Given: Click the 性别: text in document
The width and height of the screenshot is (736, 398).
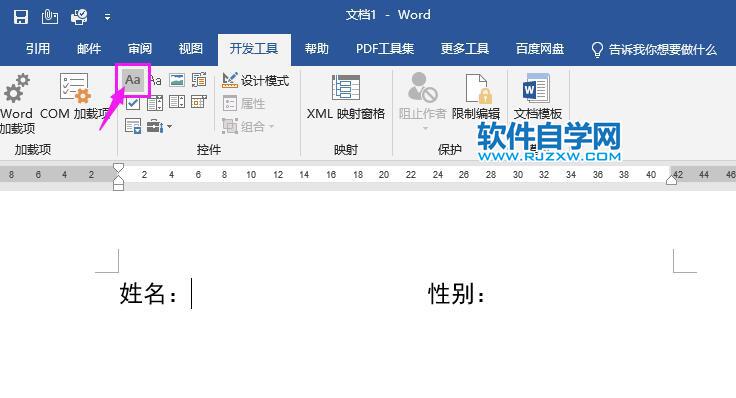Looking at the screenshot, I should 457,294.
